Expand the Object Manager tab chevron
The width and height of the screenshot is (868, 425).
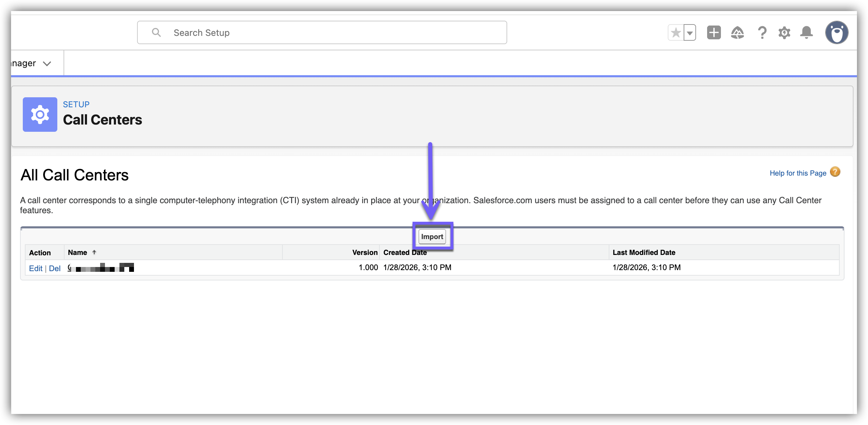click(x=47, y=63)
